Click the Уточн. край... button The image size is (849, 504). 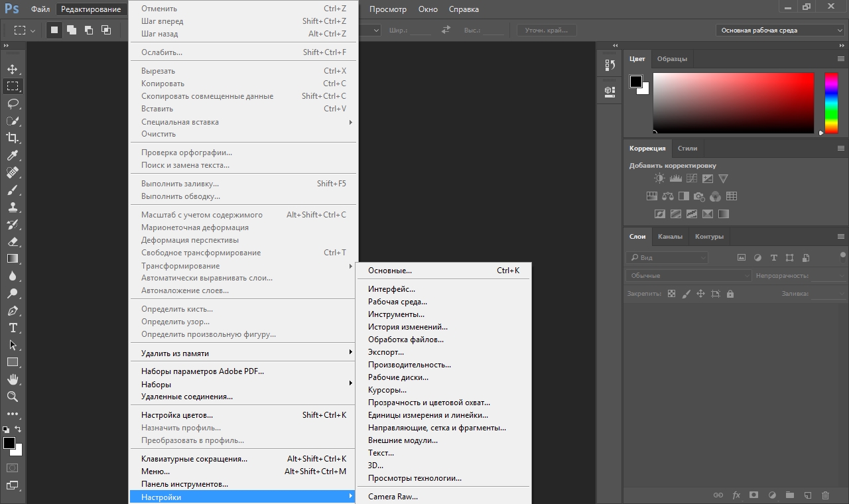click(547, 31)
